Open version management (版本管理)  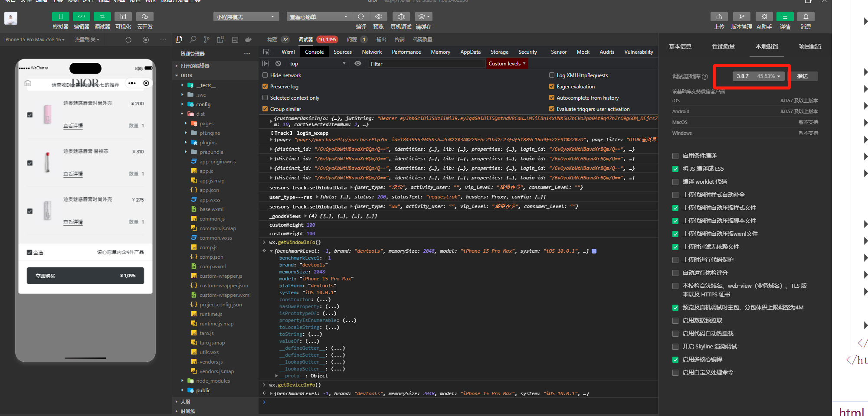742,16
